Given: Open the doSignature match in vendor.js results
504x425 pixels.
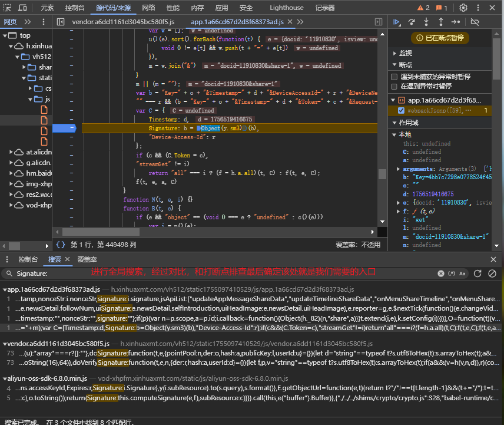Looking at the screenshot, I should [251, 353].
